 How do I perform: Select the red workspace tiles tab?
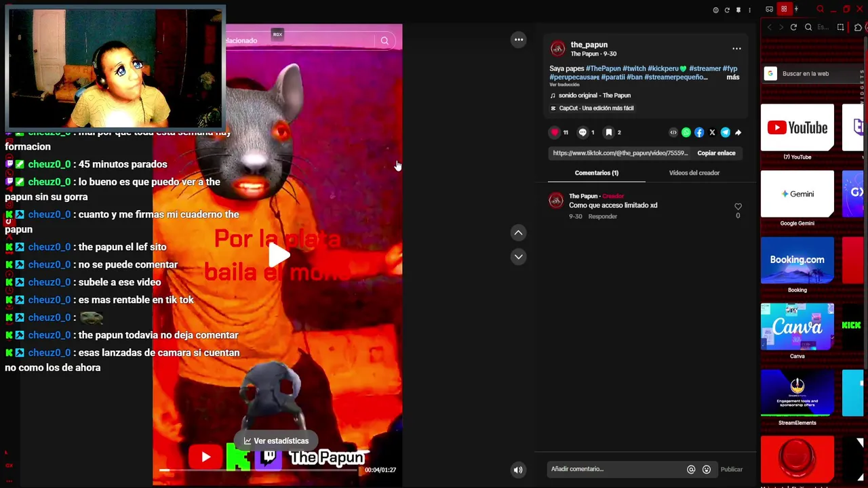pos(784,9)
